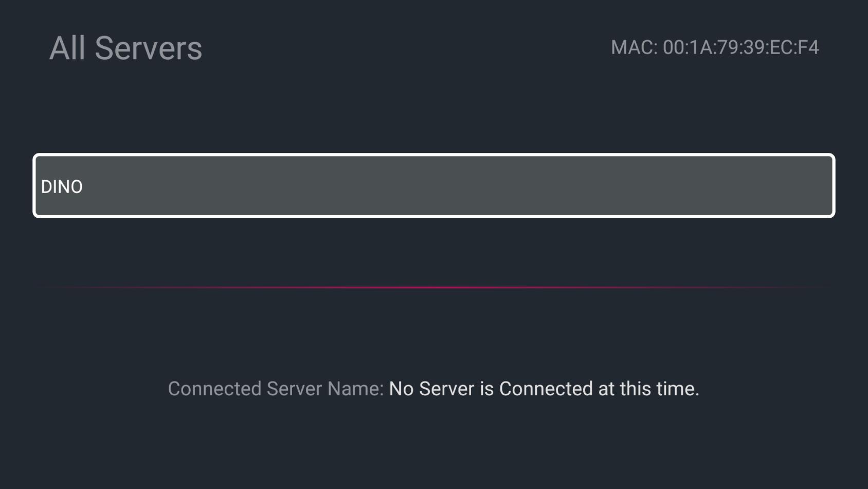The width and height of the screenshot is (868, 489).
Task: Click the words "at this time." in the status
Action: coord(649,389)
